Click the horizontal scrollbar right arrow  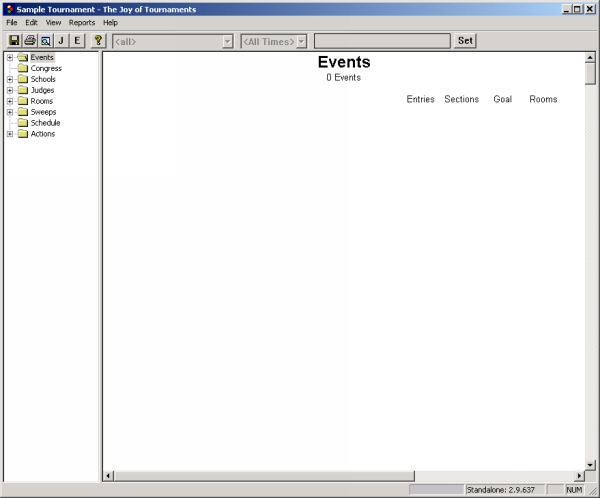tap(578, 476)
